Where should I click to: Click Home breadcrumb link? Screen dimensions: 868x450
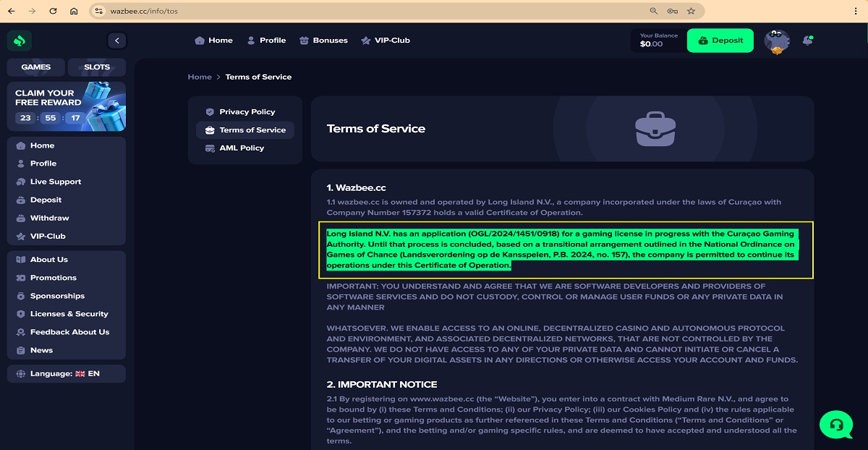click(200, 77)
